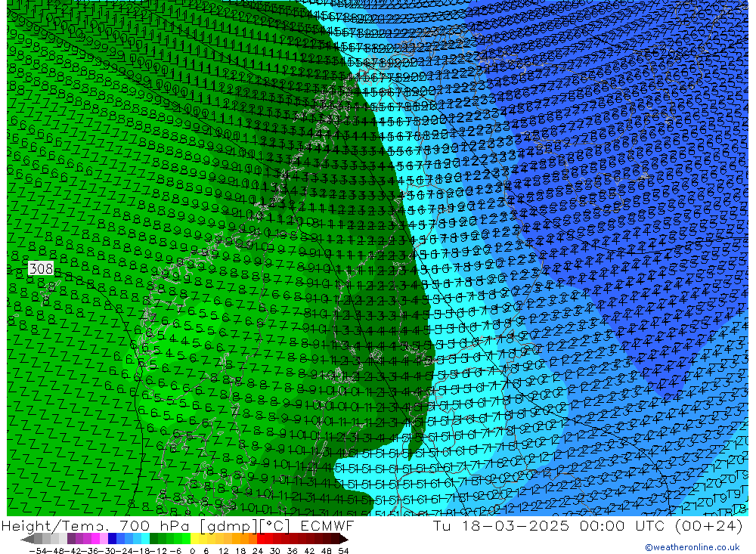Screen dimensions: 756x554
Task: Select the yellow legend swatch at 0
Action: click(x=194, y=539)
